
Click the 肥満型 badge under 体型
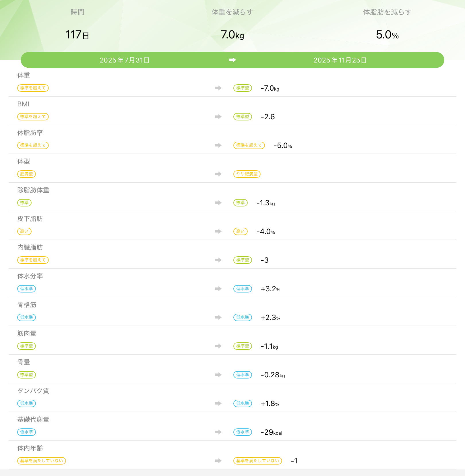pyautogui.click(x=26, y=174)
